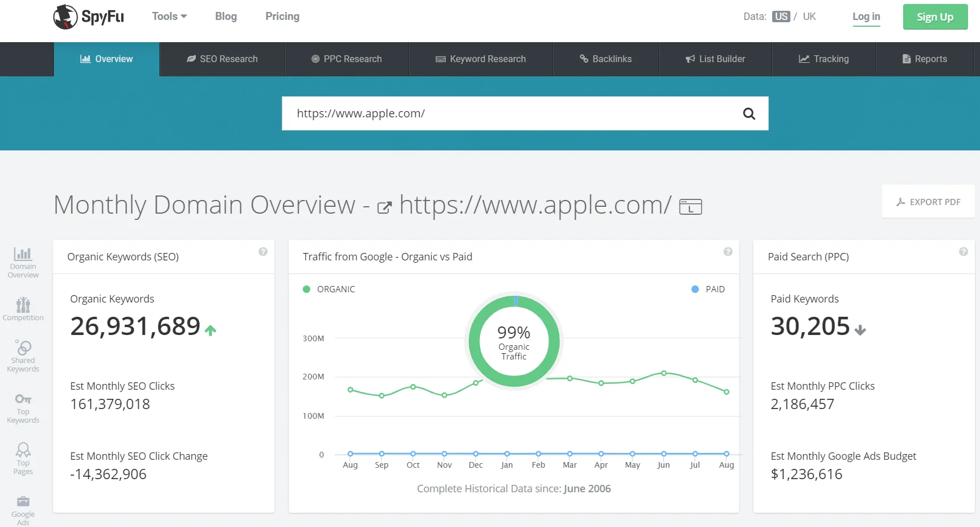Image resolution: width=980 pixels, height=527 pixels.
Task: Click the Export PDF button
Action: [928, 202]
